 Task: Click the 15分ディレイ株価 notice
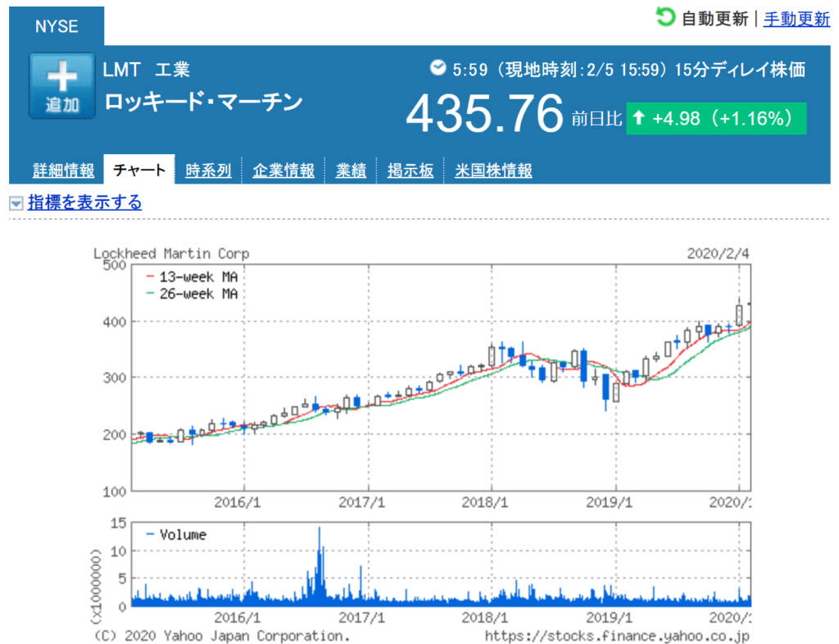pos(740,70)
